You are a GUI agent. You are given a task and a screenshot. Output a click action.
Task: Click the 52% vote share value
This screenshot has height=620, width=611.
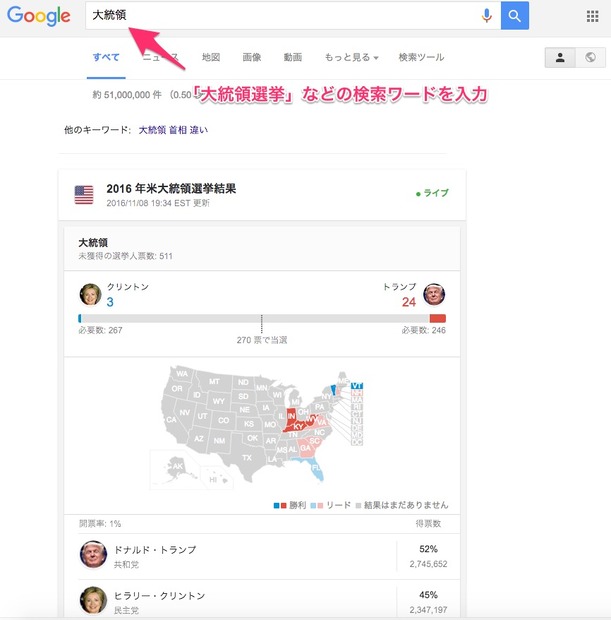tap(428, 549)
